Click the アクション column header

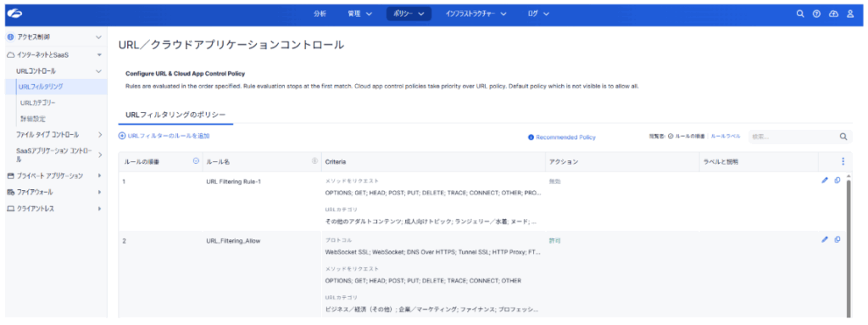[563, 161]
